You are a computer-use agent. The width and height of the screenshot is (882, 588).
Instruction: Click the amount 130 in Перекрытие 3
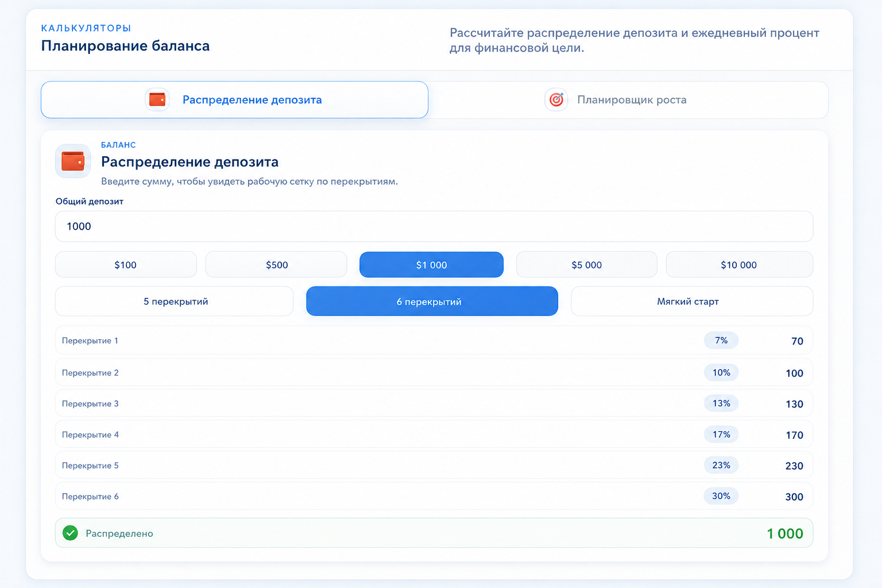(794, 404)
